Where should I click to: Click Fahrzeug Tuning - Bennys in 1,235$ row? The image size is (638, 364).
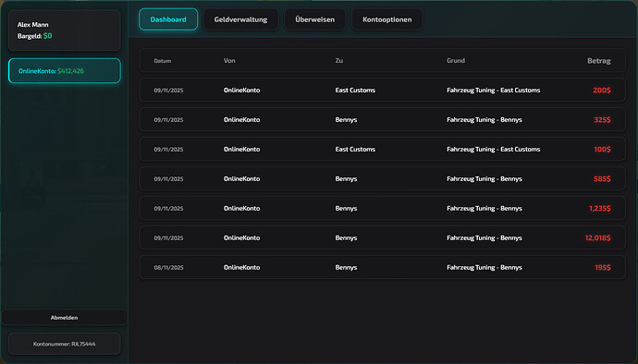485,208
